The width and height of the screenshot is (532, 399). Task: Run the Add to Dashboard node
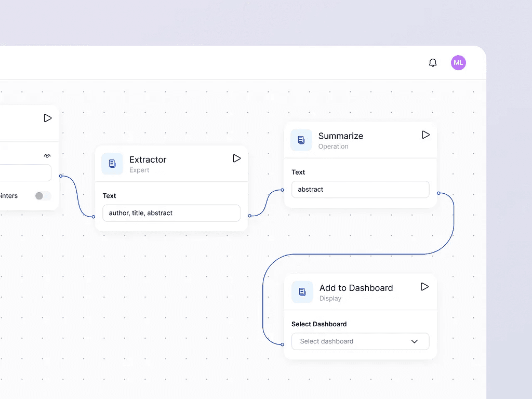[x=424, y=286]
